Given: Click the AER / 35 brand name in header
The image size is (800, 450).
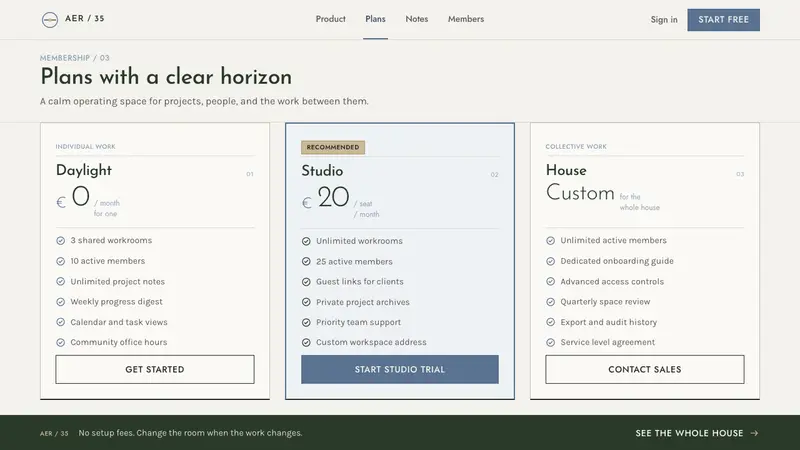Looking at the screenshot, I should 85,18.
